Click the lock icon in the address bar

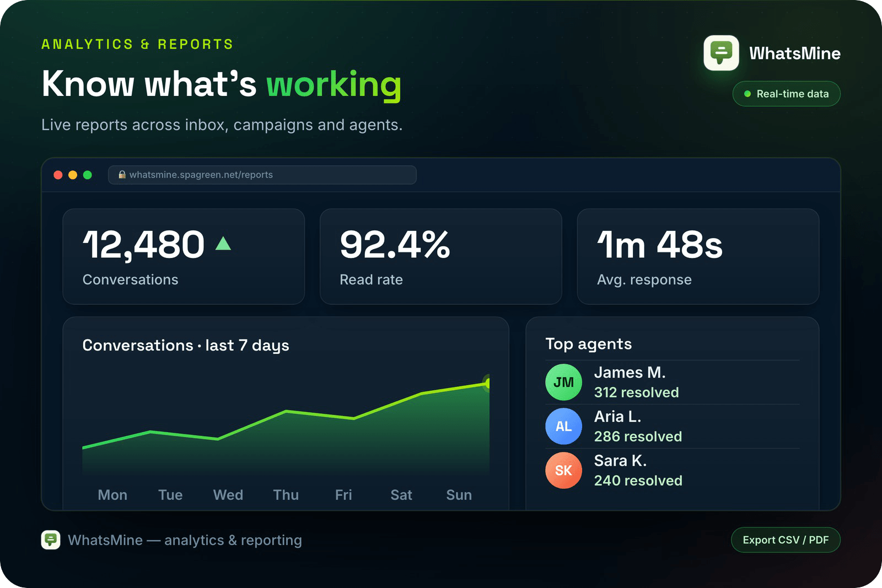click(122, 175)
